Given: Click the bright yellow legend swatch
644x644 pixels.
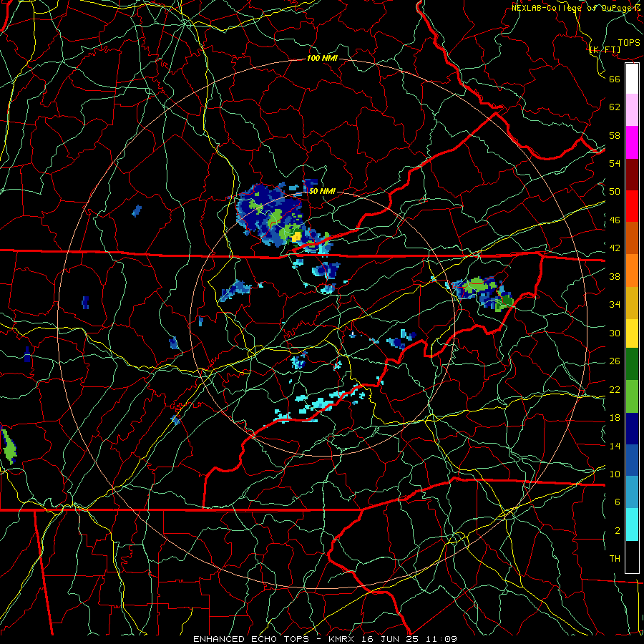Looking at the screenshot, I should (632, 333).
